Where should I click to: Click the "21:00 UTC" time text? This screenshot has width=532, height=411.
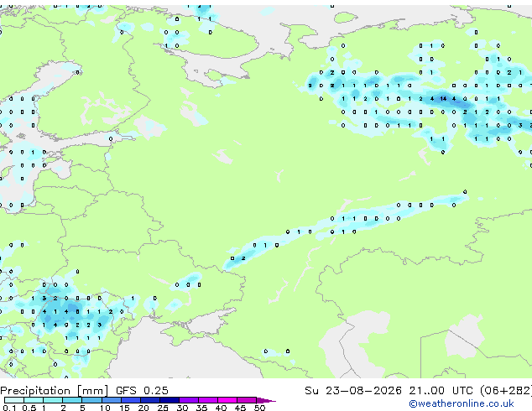pyautogui.click(x=441, y=391)
